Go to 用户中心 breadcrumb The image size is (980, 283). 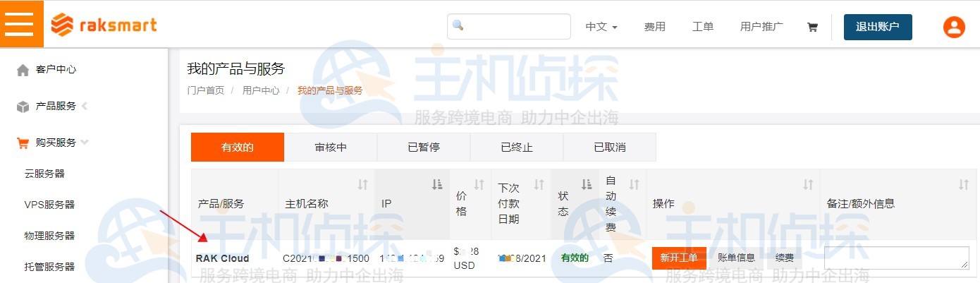tap(261, 90)
